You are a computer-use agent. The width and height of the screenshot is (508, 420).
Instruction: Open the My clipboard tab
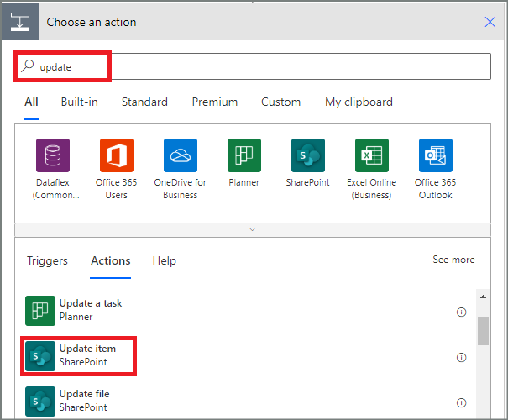pos(359,102)
